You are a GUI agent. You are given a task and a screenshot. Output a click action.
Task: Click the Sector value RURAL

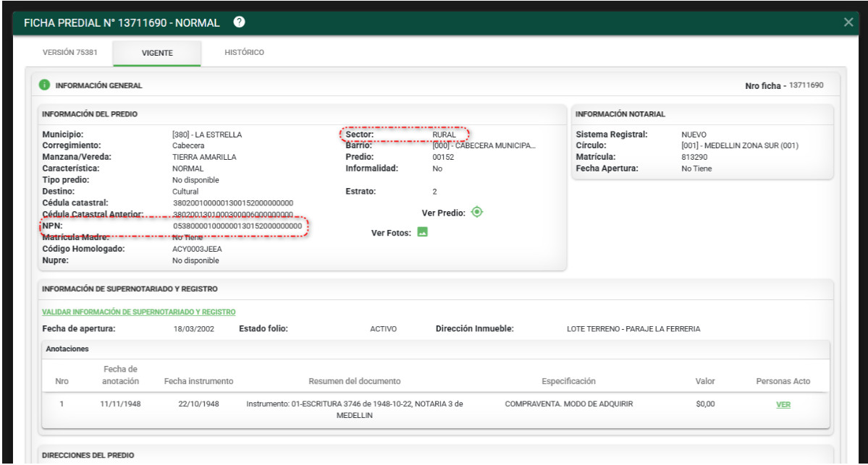(x=444, y=135)
